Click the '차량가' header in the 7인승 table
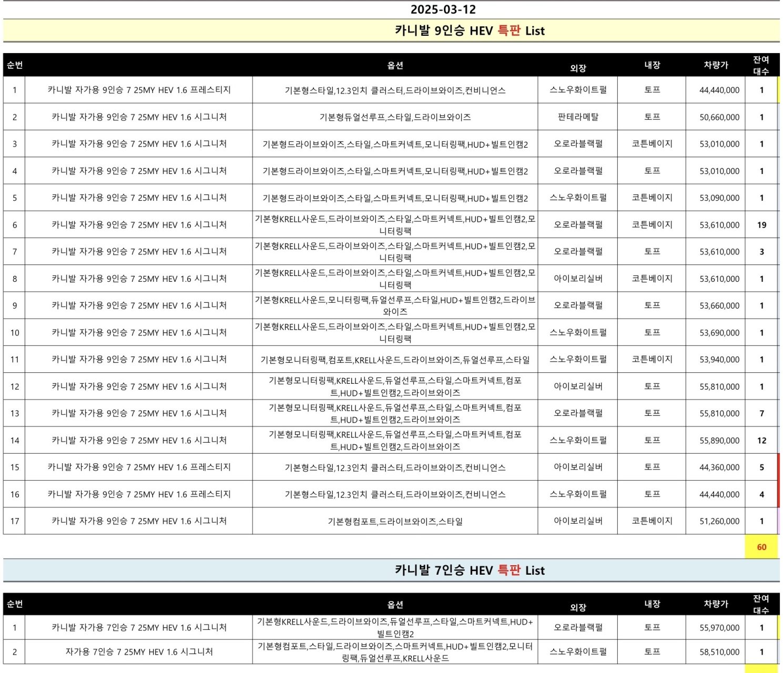Viewport: 784px width, 673px height. point(716,604)
